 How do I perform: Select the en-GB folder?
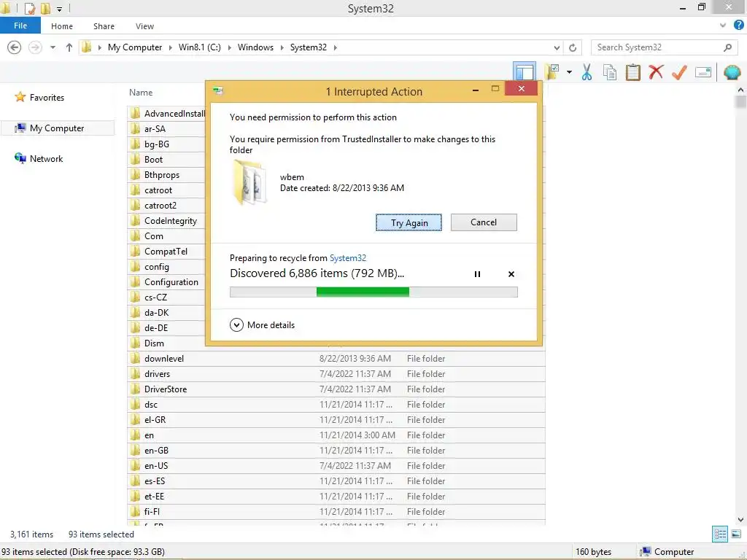[336, 451]
